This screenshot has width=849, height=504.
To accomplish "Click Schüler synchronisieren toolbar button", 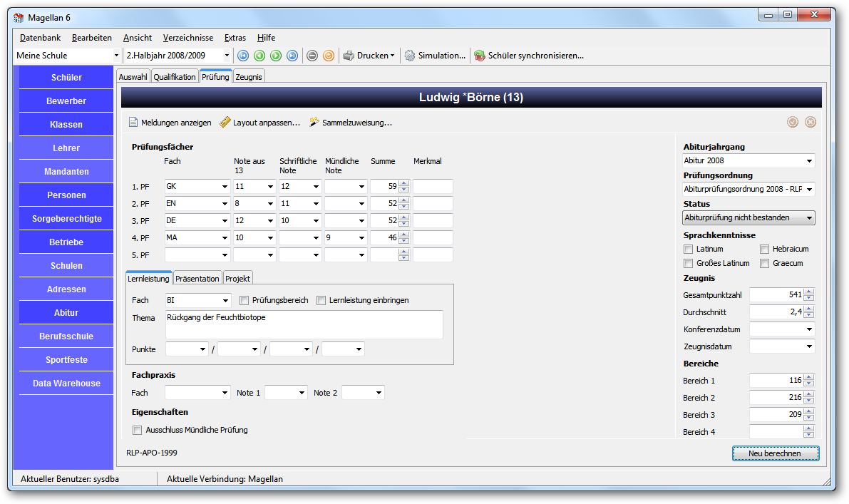I will click(x=529, y=56).
